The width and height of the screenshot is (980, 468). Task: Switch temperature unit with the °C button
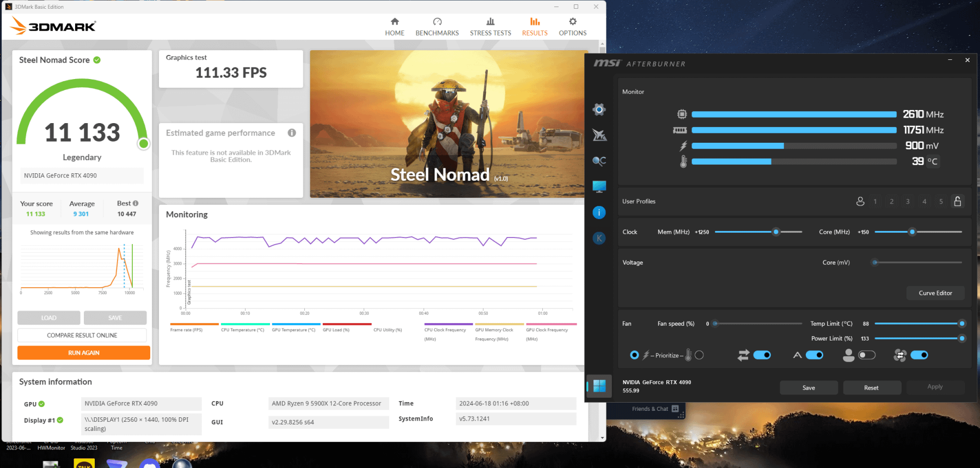tap(933, 161)
